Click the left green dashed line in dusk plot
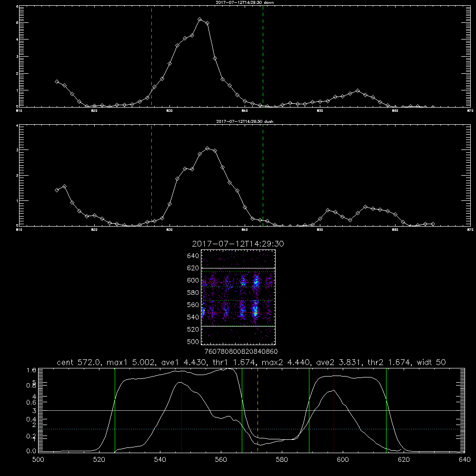The width and height of the screenshot is (476, 476). click(x=151, y=175)
